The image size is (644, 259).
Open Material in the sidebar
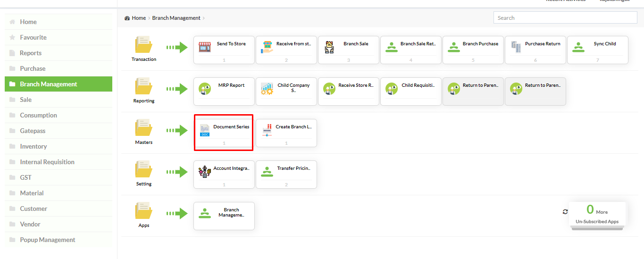click(x=59, y=193)
